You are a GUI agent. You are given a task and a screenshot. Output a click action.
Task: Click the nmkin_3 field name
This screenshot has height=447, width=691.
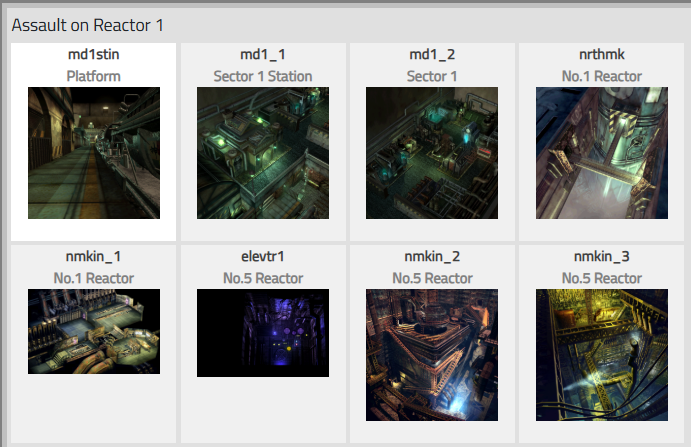[602, 257]
